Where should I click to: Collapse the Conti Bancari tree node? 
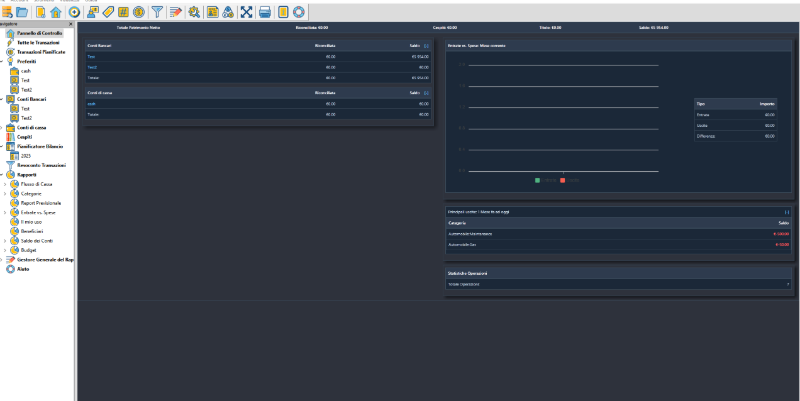coord(2,99)
